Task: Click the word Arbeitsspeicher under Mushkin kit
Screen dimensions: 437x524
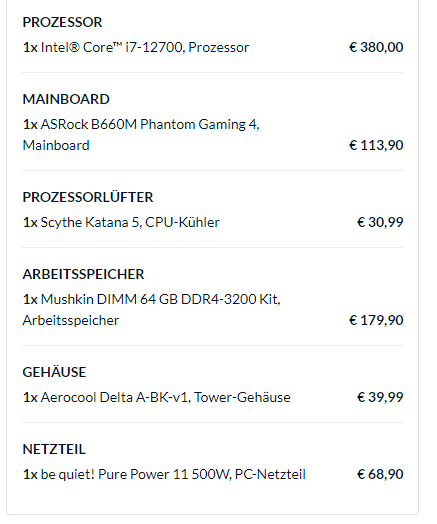Action: click(71, 320)
